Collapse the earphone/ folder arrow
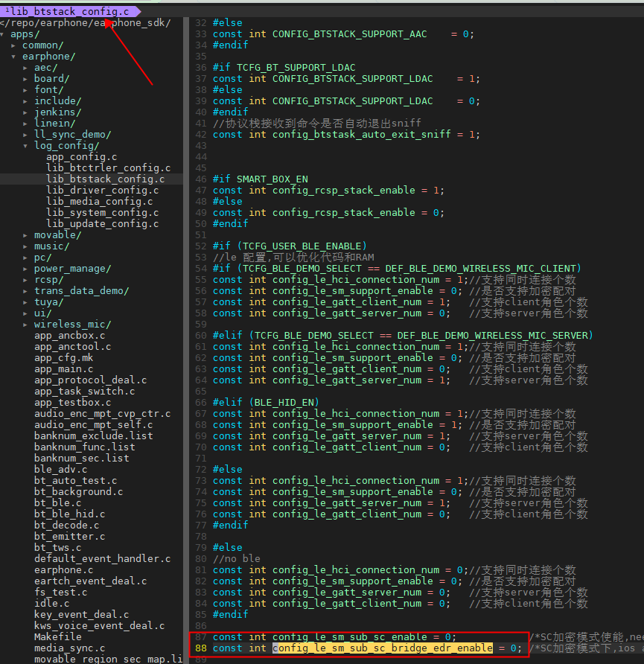 (13, 57)
